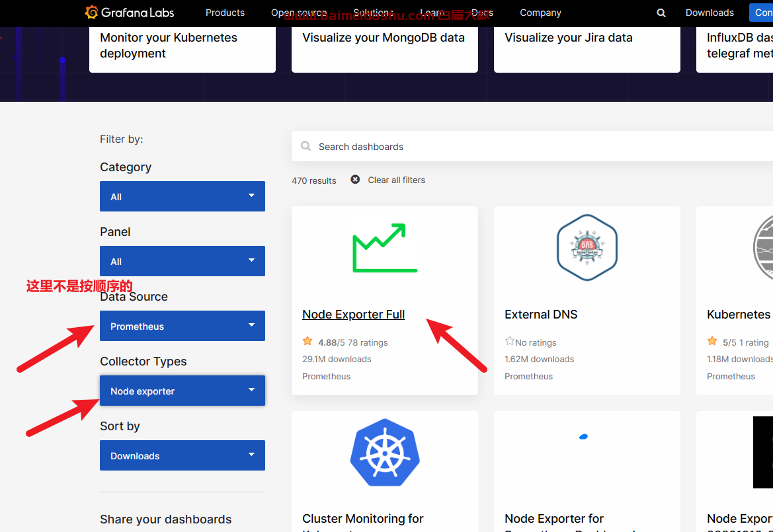The width and height of the screenshot is (773, 532).
Task: Open the Open source menu
Action: pos(299,13)
